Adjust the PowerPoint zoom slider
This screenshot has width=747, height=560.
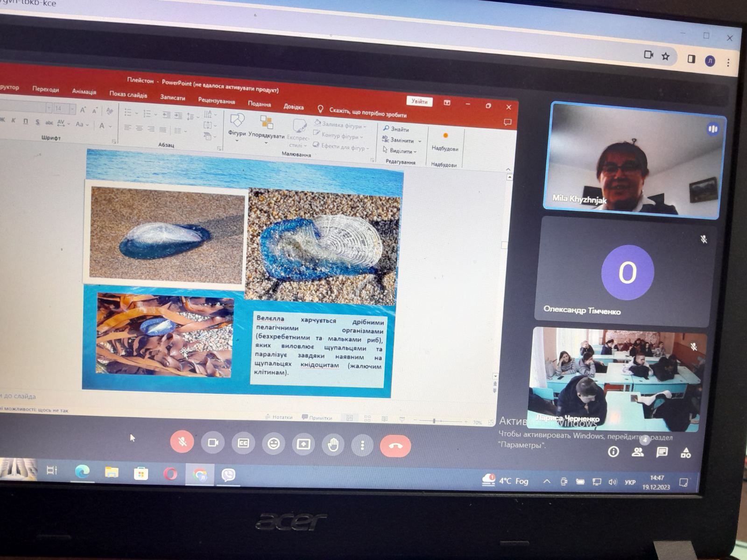pyautogui.click(x=434, y=421)
